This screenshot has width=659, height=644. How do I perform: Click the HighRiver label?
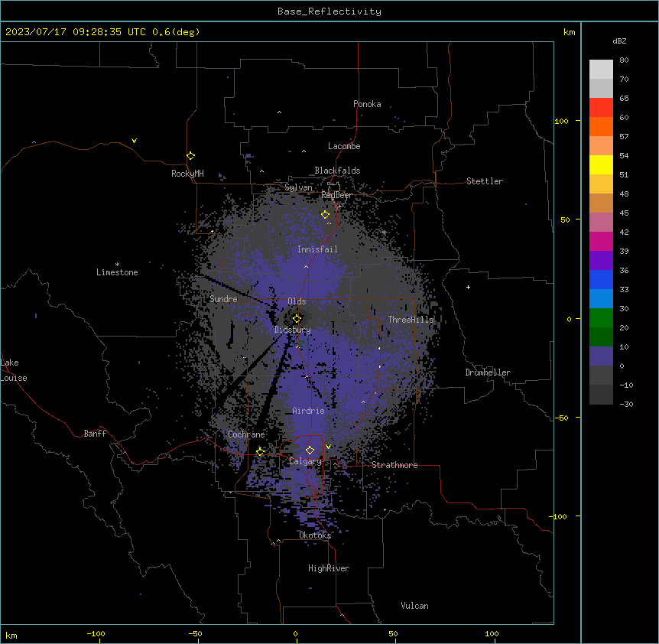point(329,568)
